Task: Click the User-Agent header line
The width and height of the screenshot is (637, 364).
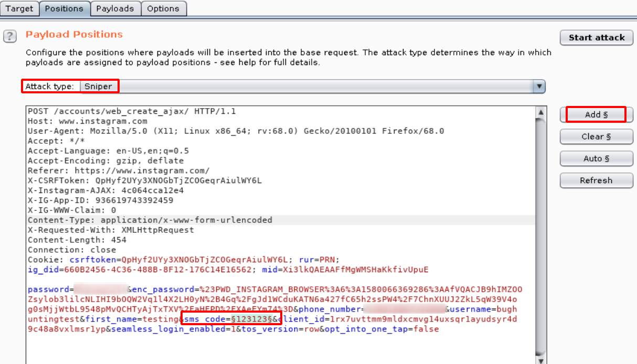Action: (236, 131)
